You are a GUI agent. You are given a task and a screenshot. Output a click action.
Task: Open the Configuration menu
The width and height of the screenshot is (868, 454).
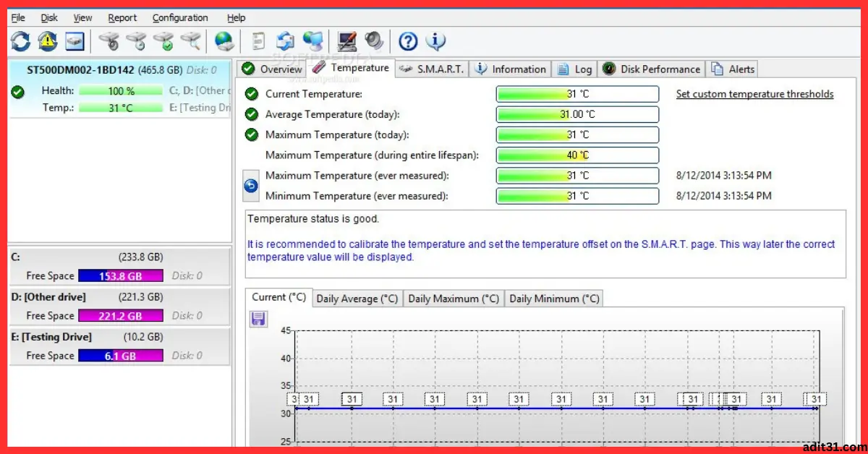[x=181, y=17]
